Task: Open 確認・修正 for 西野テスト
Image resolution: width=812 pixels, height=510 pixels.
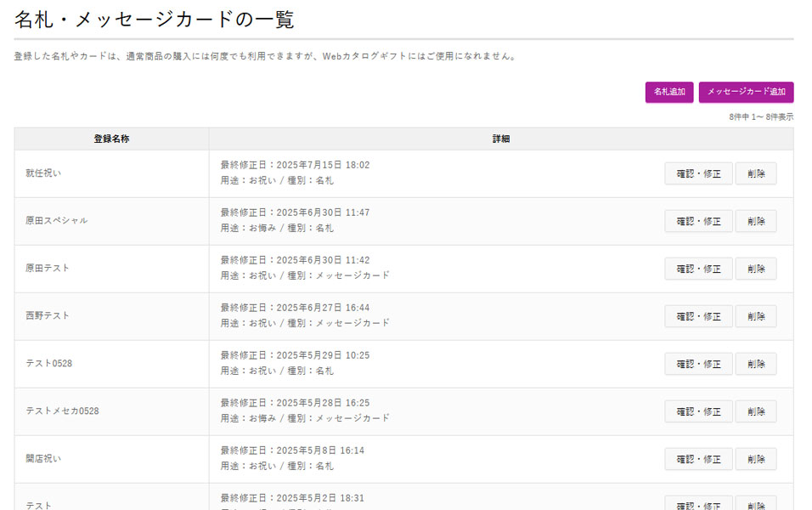Action: pos(698,316)
